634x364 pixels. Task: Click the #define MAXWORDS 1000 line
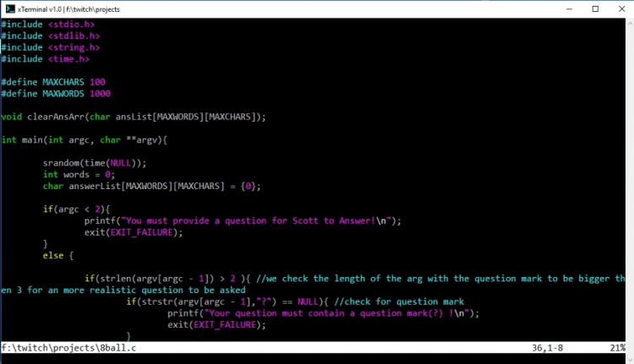pos(56,94)
